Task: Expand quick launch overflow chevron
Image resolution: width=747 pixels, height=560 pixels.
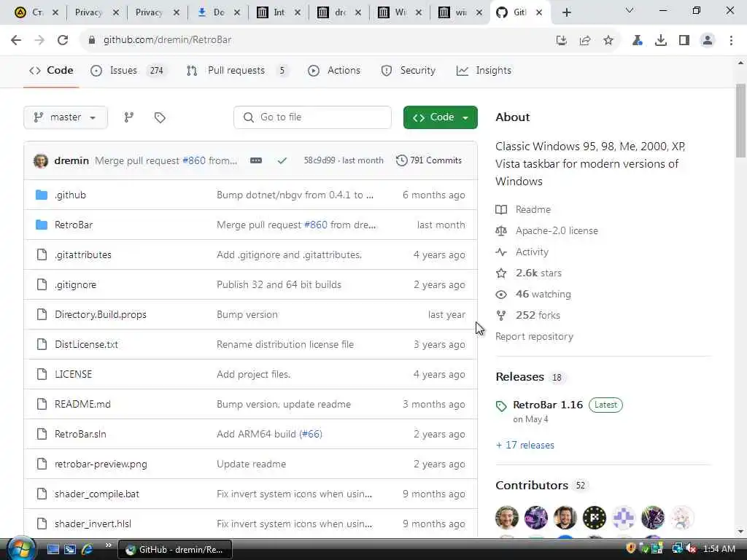Action: click(108, 545)
